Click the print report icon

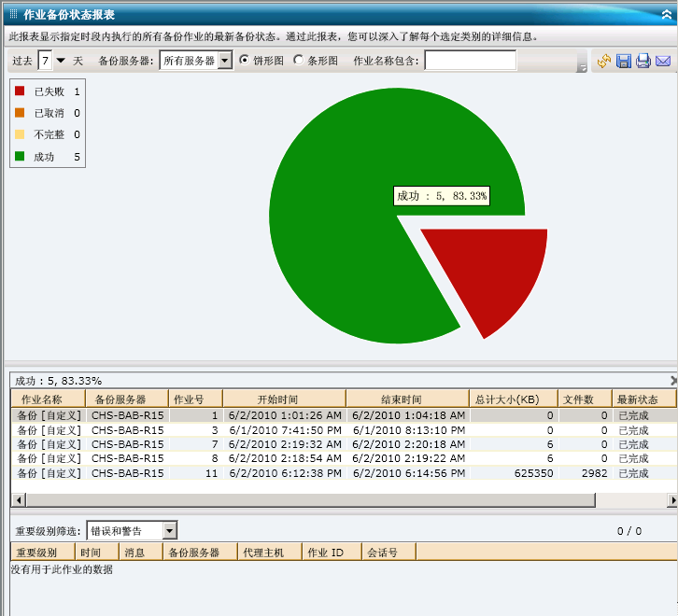coord(643,61)
